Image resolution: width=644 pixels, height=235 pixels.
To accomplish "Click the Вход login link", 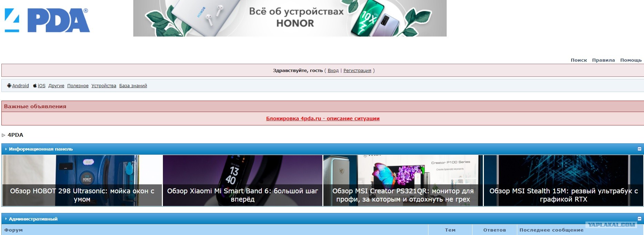I will click(x=333, y=71).
